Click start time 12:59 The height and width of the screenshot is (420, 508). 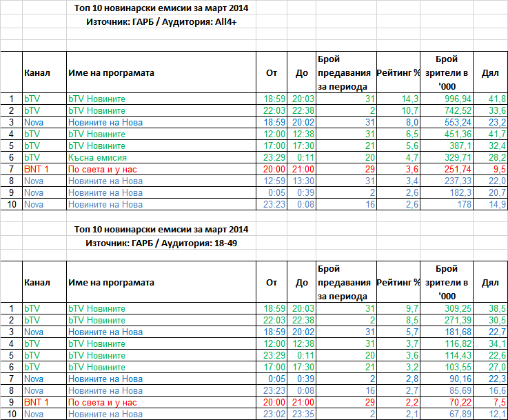(x=274, y=181)
